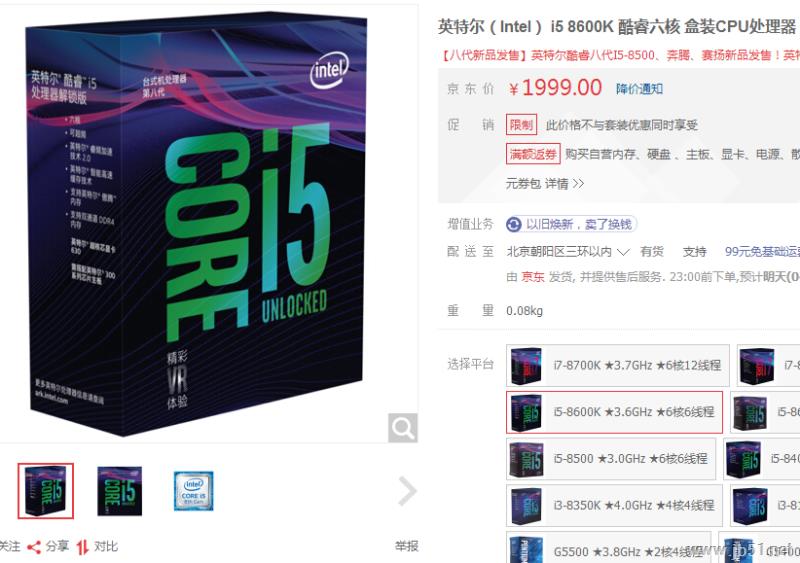Choose the i3-8350K 4.0GHz platform option
This screenshot has width=800, height=563.
614,505
